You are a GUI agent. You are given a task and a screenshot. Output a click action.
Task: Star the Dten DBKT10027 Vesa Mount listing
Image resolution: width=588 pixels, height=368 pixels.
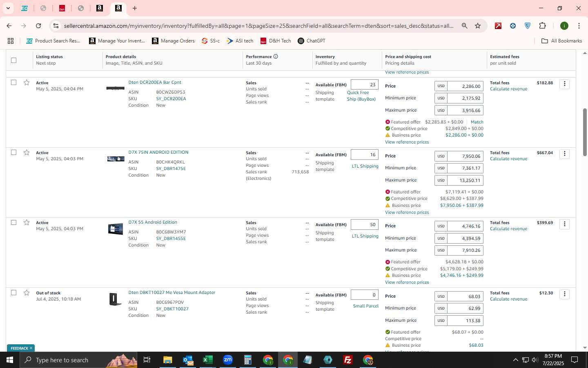point(27,293)
